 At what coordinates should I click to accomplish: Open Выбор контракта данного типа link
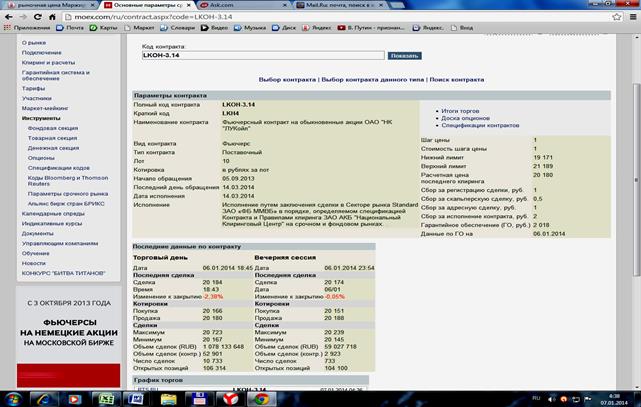coord(373,80)
